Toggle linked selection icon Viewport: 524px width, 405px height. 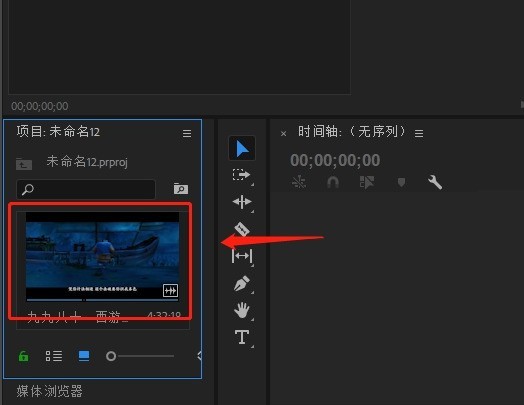[x=367, y=182]
